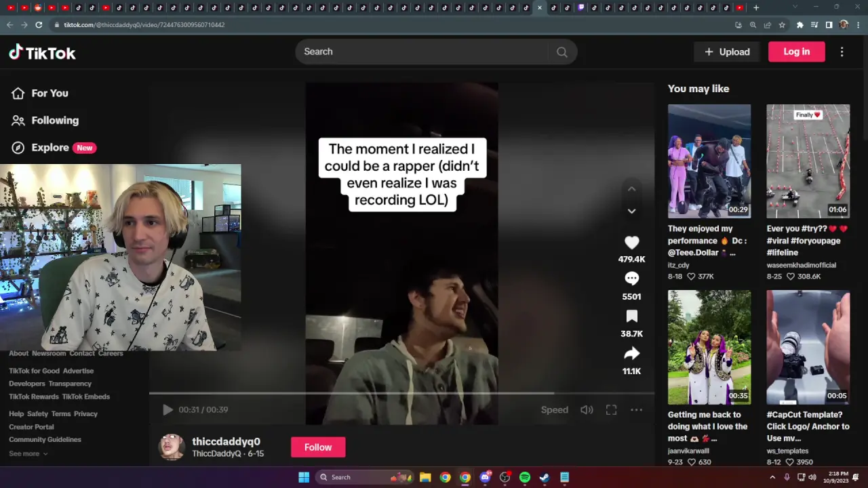Navigate to the Explore page
The height and width of the screenshot is (488, 868).
(x=50, y=148)
